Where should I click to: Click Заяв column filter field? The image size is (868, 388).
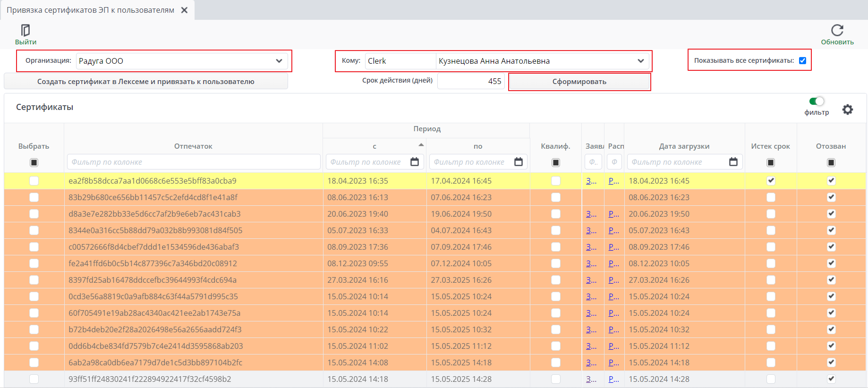594,162
